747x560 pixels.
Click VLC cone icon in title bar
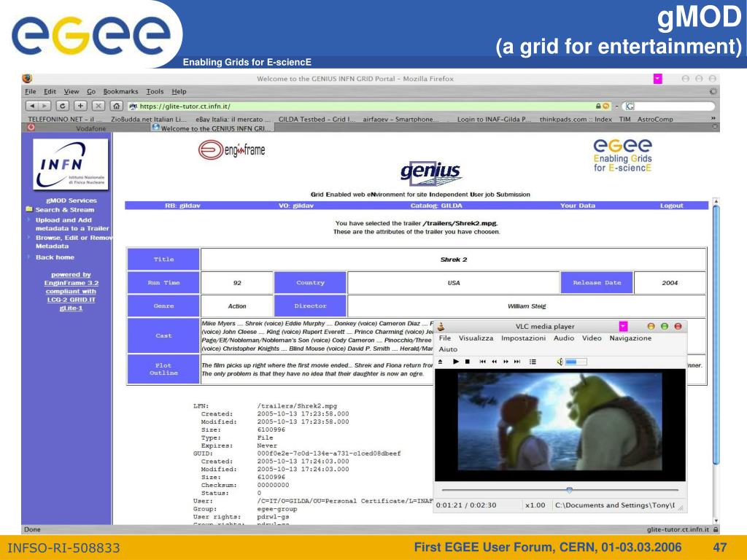441,326
